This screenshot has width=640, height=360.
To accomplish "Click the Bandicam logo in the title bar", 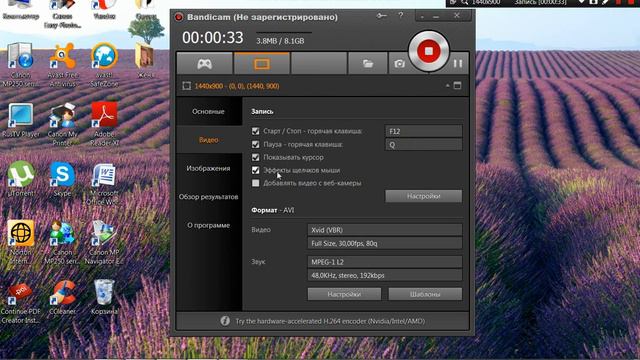I will click(179, 17).
